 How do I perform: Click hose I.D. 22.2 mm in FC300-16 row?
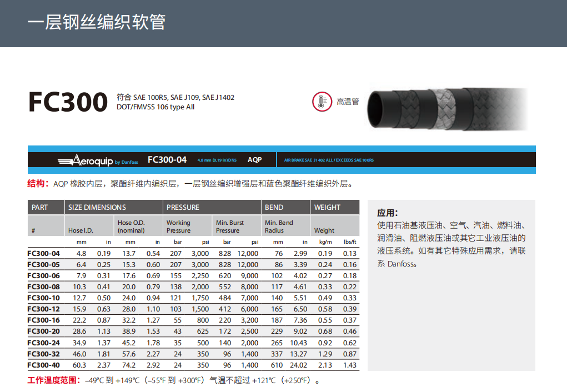pyautogui.click(x=79, y=320)
